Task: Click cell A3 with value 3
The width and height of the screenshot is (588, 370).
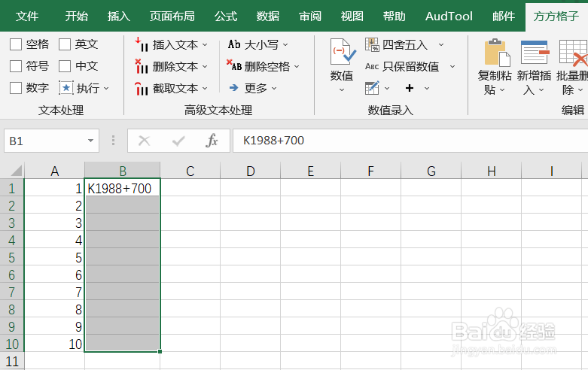Action: tap(55, 223)
